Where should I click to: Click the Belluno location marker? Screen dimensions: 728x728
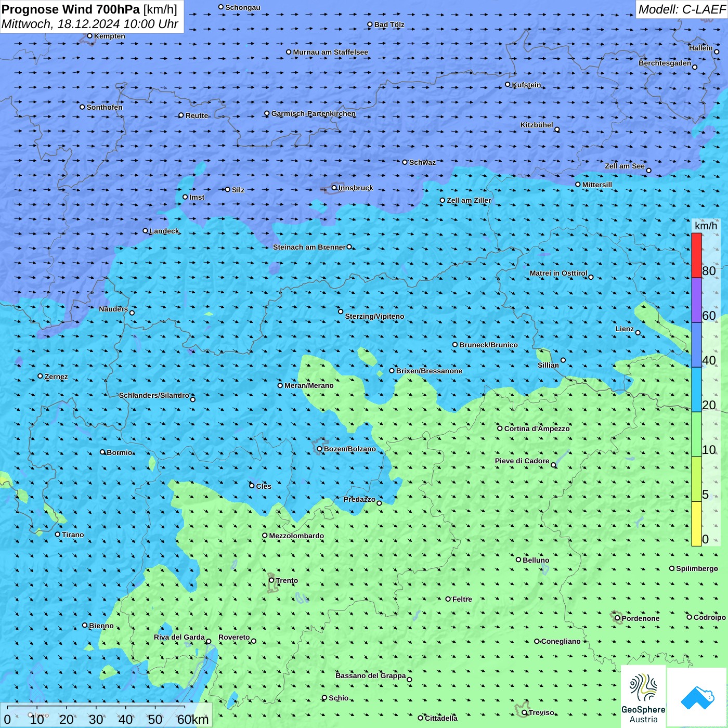click(x=518, y=560)
